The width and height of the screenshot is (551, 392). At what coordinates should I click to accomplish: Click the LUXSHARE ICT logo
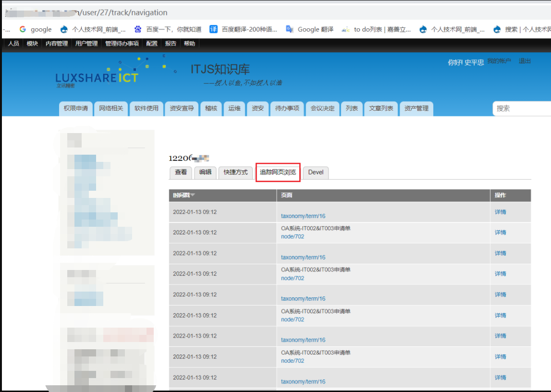pos(97,77)
